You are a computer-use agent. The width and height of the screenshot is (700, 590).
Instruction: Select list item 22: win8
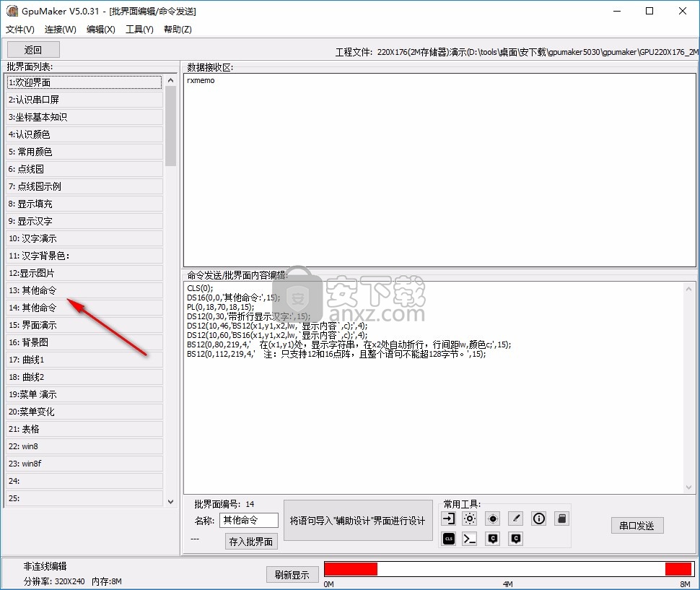click(x=85, y=446)
